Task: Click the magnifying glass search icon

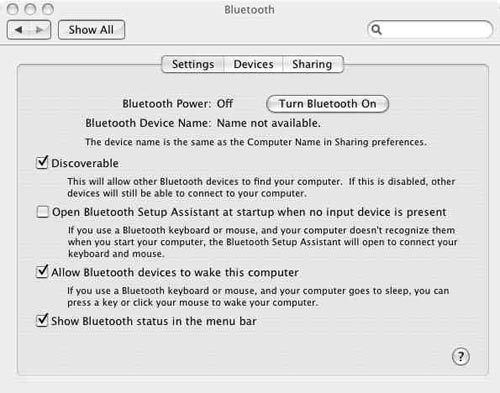Action: click(376, 30)
